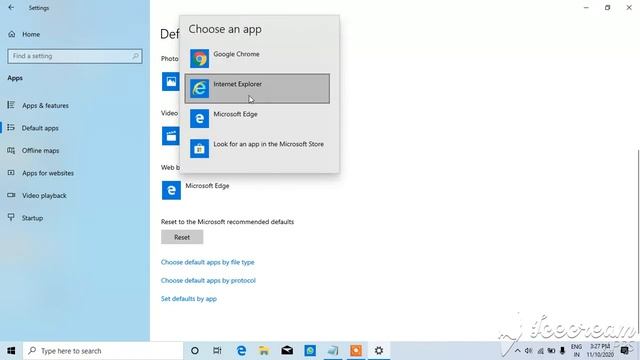Image resolution: width=640 pixels, height=360 pixels.
Task: Open the Windows Start menu
Action: click(11, 351)
